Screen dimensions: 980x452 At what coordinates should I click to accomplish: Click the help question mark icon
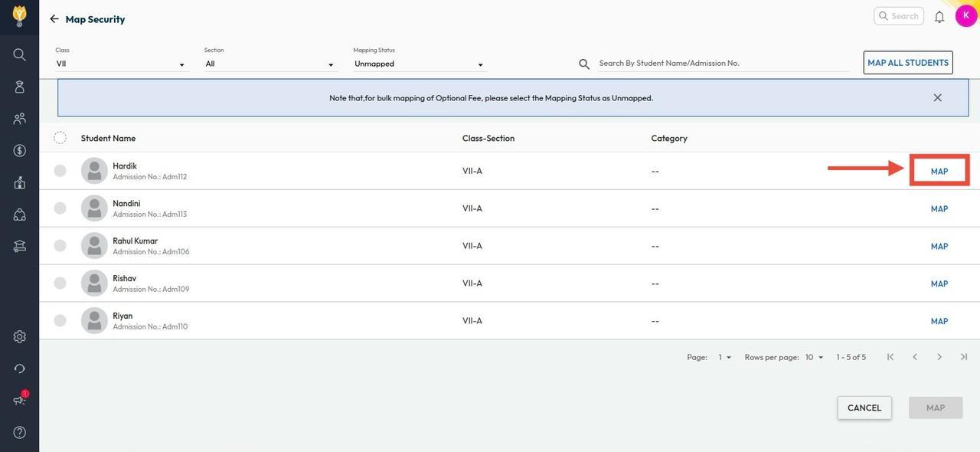[x=19, y=433]
